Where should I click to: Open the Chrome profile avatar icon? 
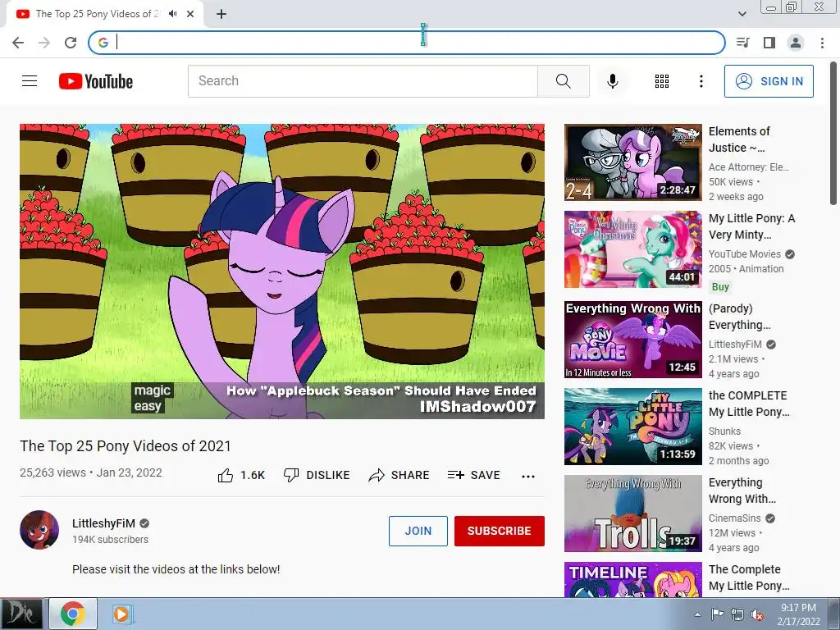point(796,43)
